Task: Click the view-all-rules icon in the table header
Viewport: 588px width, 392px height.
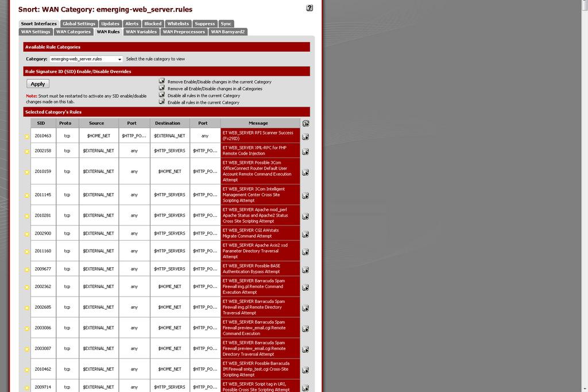Action: click(305, 123)
